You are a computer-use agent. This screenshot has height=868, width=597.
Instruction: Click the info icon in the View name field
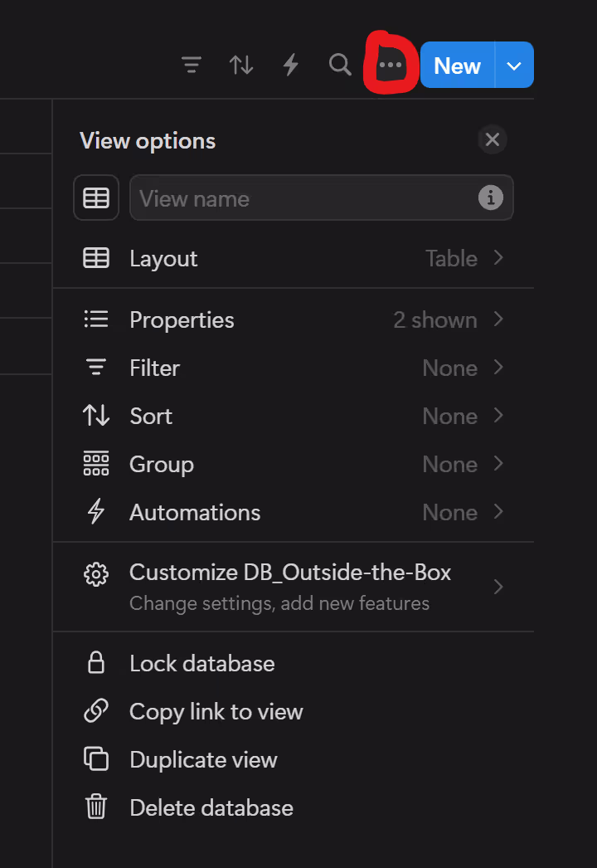click(x=491, y=197)
